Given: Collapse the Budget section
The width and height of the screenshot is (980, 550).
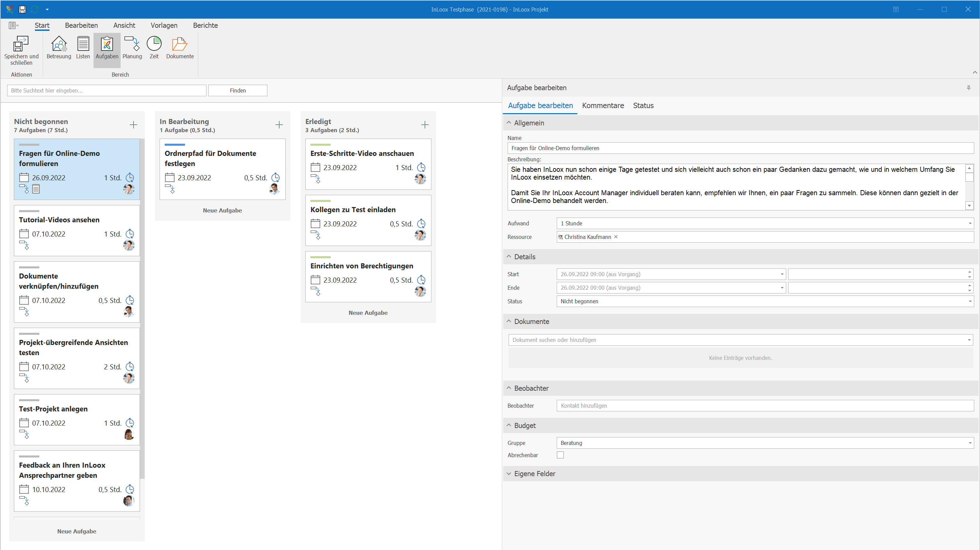Looking at the screenshot, I should 509,425.
